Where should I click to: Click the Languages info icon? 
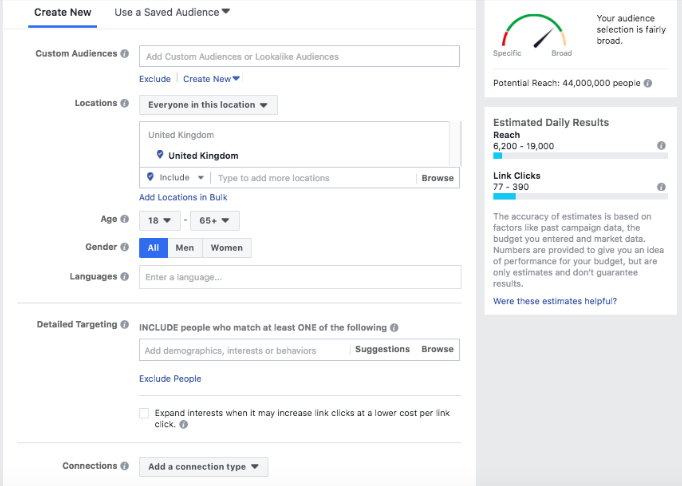pyautogui.click(x=125, y=276)
